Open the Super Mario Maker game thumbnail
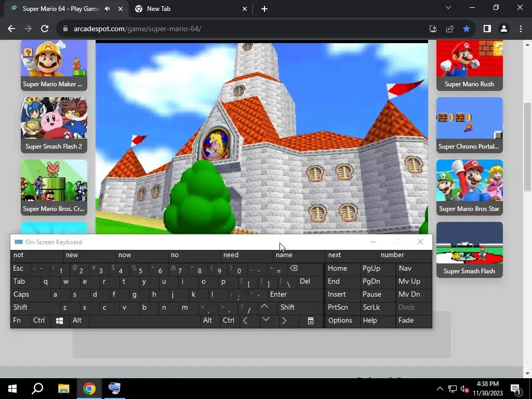Viewport: 532px width, 399px height. pyautogui.click(x=54, y=65)
